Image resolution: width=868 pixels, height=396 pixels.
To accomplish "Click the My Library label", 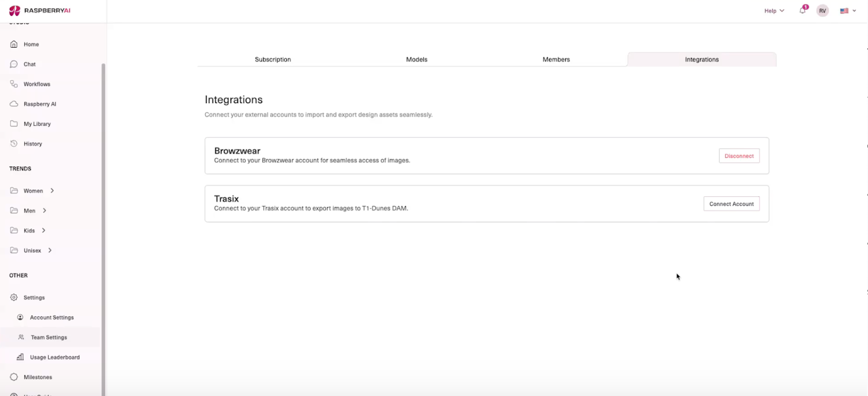I will click(x=37, y=124).
